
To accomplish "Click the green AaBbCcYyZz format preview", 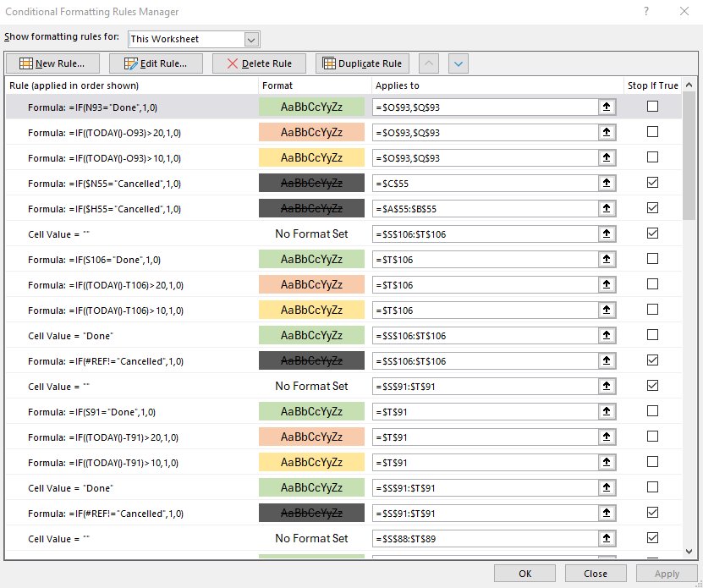I will (x=310, y=107).
